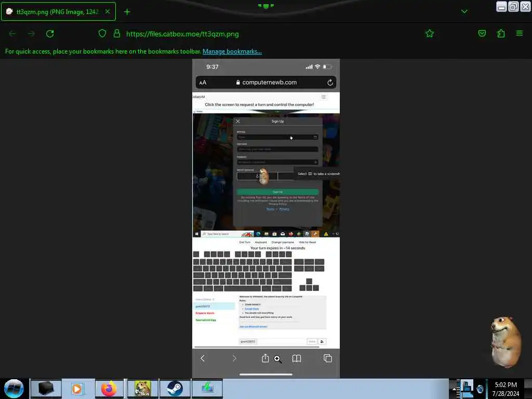
Task: Show hidden system tray icons
Action: 454,389
